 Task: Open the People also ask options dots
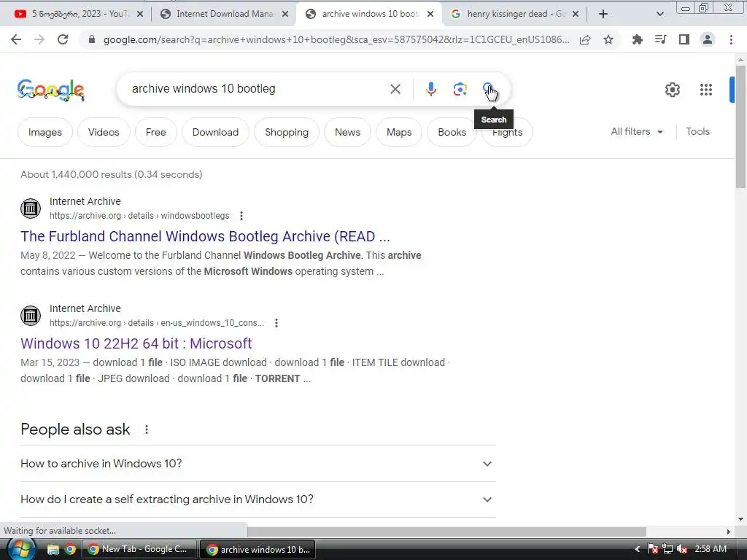click(147, 429)
